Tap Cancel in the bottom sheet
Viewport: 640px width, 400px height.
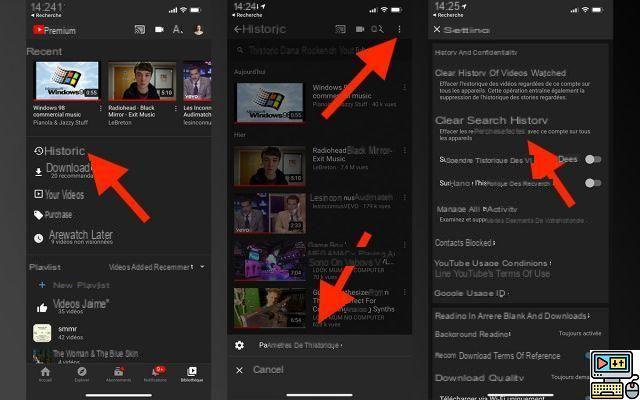[x=320, y=370]
